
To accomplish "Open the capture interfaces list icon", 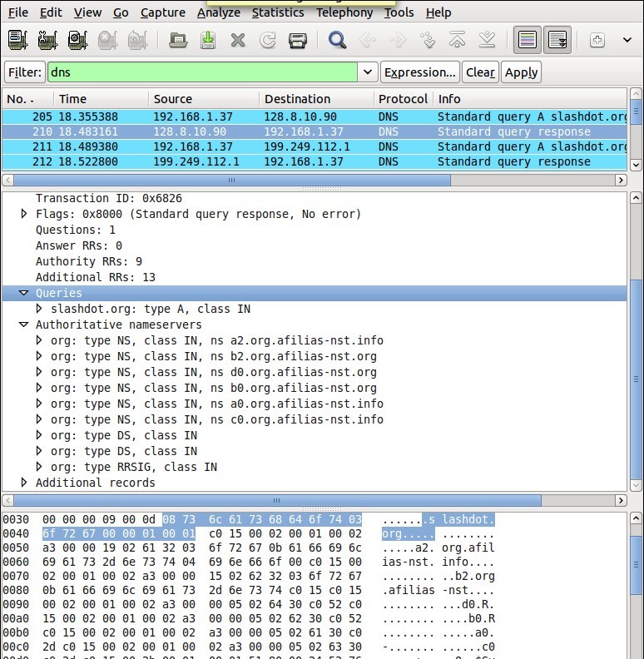I will pos(17,40).
